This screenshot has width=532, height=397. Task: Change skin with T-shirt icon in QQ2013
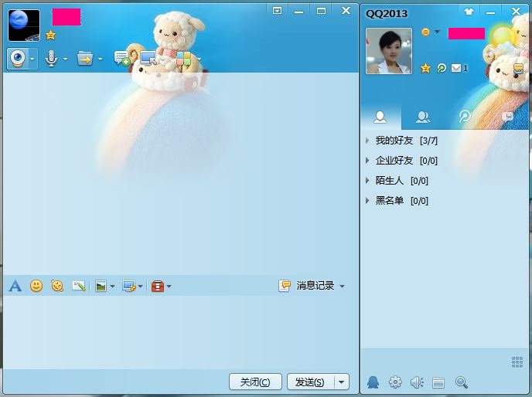[469, 12]
